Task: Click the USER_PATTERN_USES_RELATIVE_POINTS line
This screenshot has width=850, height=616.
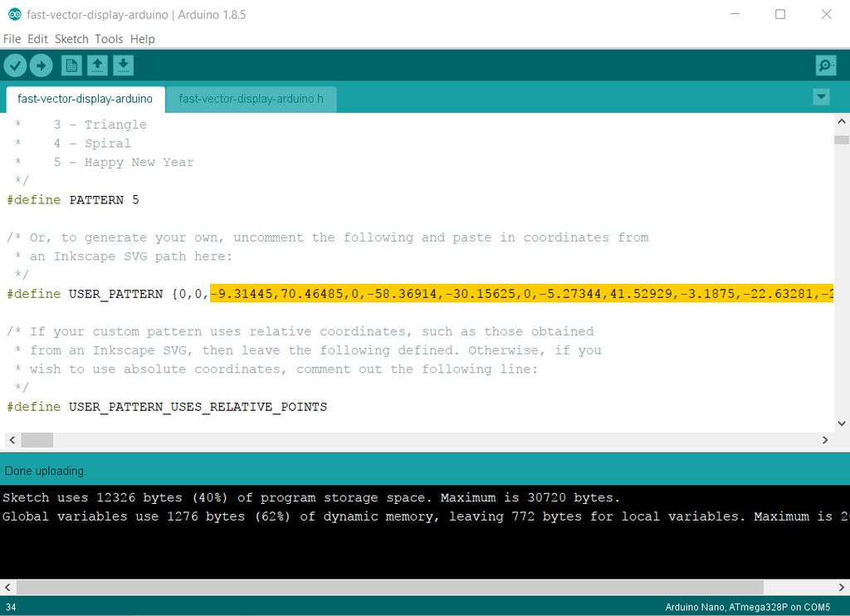Action: pos(167,407)
